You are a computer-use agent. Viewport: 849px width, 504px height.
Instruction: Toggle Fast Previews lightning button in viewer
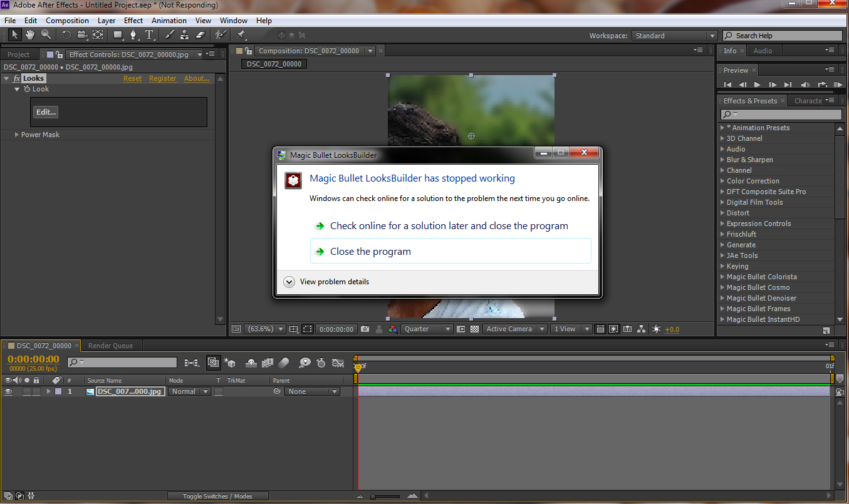(613, 329)
